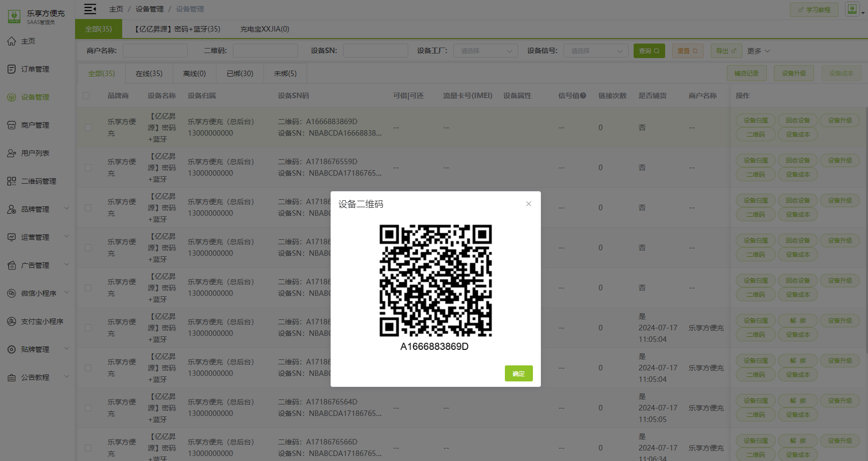
Task: Expand 广告管理 submenu chevron
Action: tap(67, 264)
